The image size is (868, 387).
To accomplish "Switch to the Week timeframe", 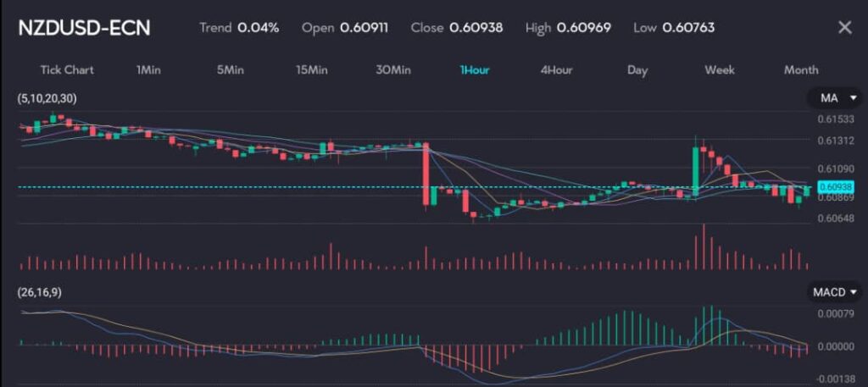I will 720,69.
